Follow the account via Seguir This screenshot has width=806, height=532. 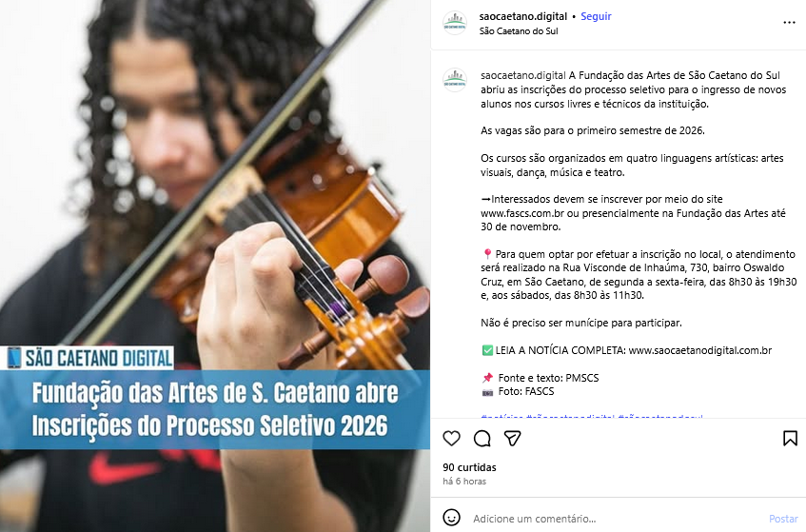[596, 16]
